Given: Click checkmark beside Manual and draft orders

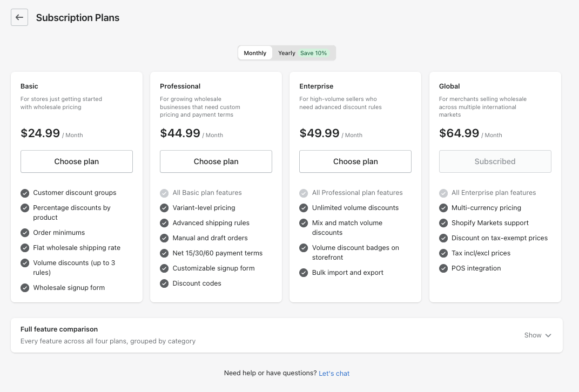Looking at the screenshot, I should (x=164, y=239).
